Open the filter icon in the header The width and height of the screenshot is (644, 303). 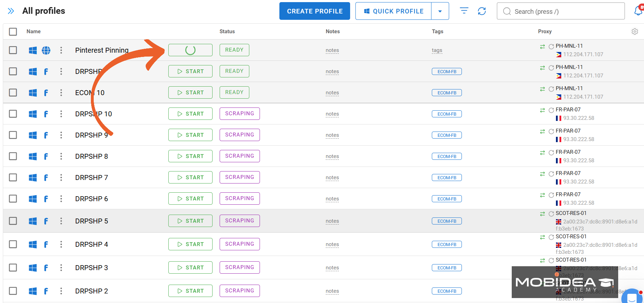pos(464,11)
